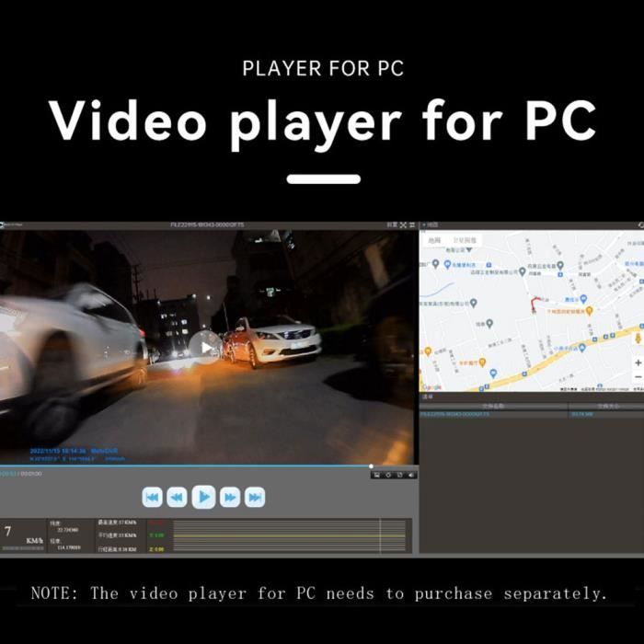Image resolution: width=644 pixels, height=644 pixels.
Task: Skip to next video file
Action: (x=255, y=498)
